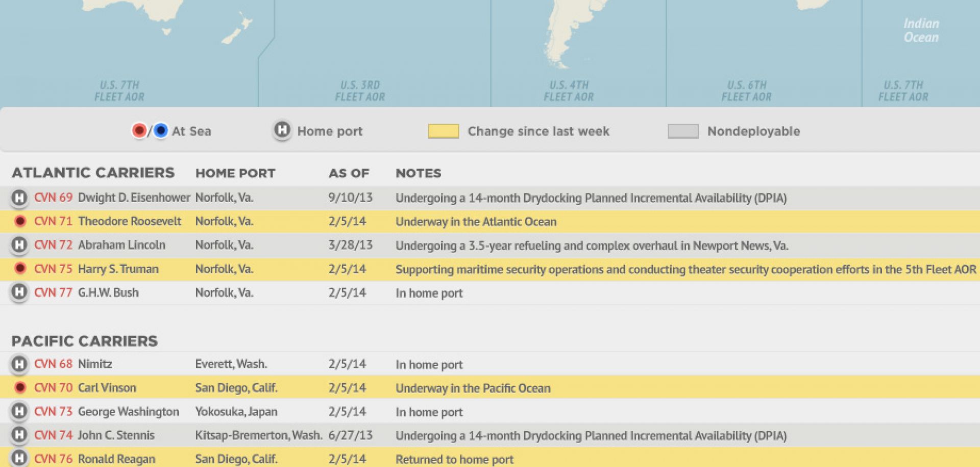The width and height of the screenshot is (980, 467).
Task: Click the yellow Change since last week swatch
Action: pyautogui.click(x=444, y=131)
